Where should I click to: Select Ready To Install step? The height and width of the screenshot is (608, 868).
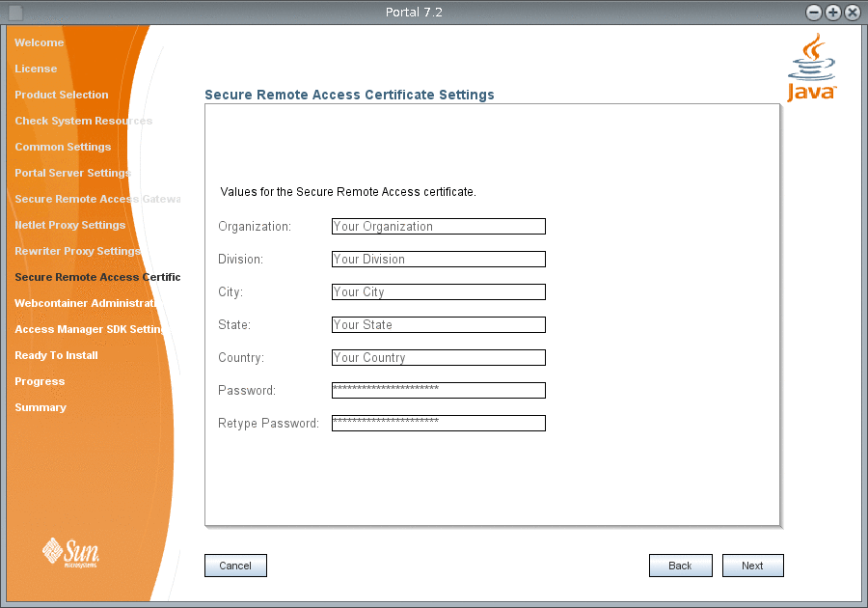tap(57, 355)
